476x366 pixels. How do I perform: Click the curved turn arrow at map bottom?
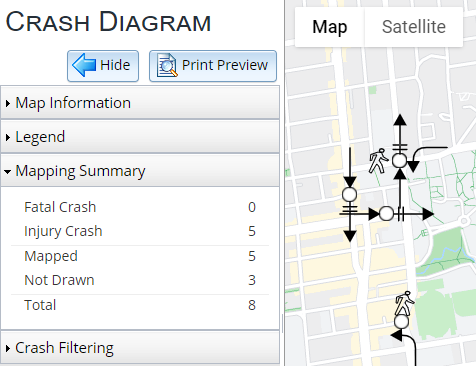click(405, 347)
